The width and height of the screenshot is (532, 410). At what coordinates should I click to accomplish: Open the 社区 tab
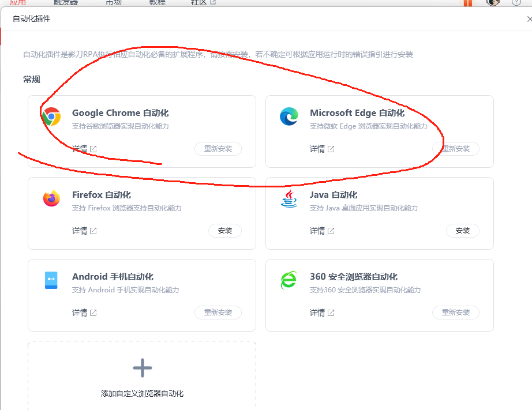tap(199, 2)
